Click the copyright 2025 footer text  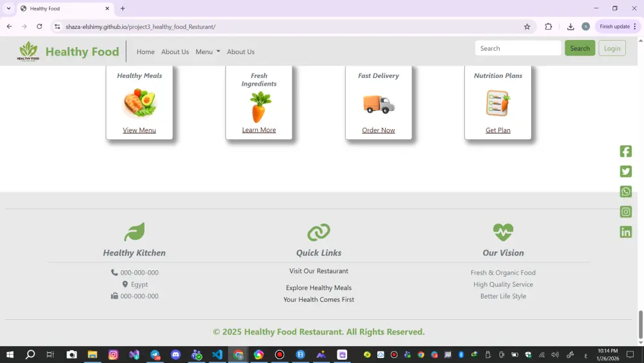[x=319, y=332]
